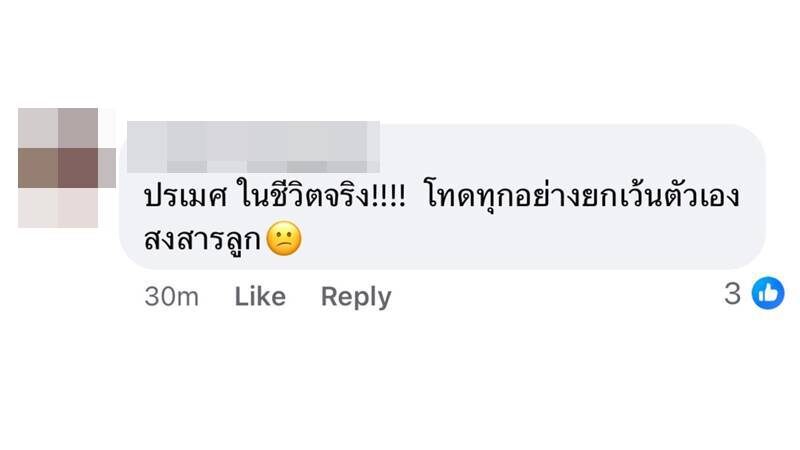Reply to this comment
Viewport: 800px width, 450px height.
coord(356,296)
